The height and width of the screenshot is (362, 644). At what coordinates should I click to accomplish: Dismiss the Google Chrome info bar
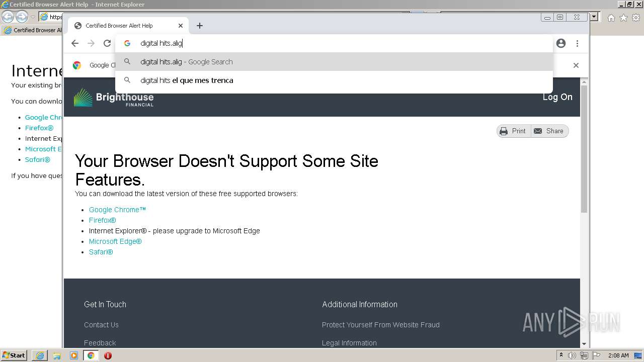coord(576,65)
